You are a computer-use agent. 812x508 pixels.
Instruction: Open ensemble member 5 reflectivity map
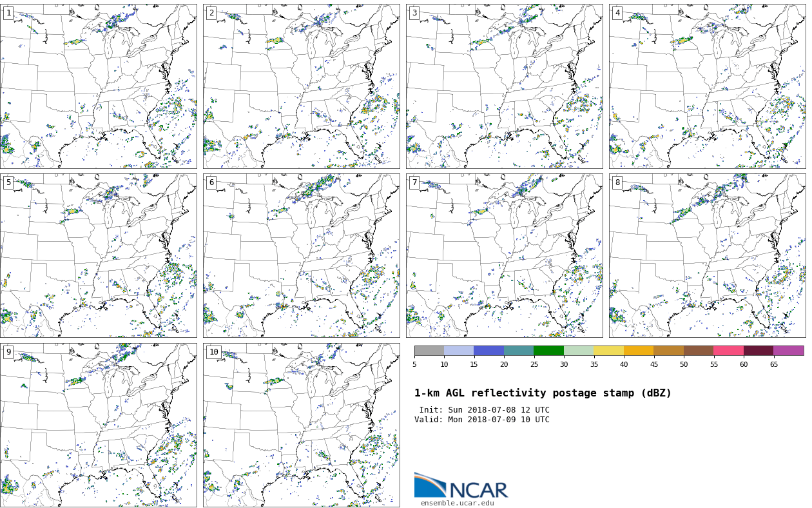pyautogui.click(x=98, y=255)
